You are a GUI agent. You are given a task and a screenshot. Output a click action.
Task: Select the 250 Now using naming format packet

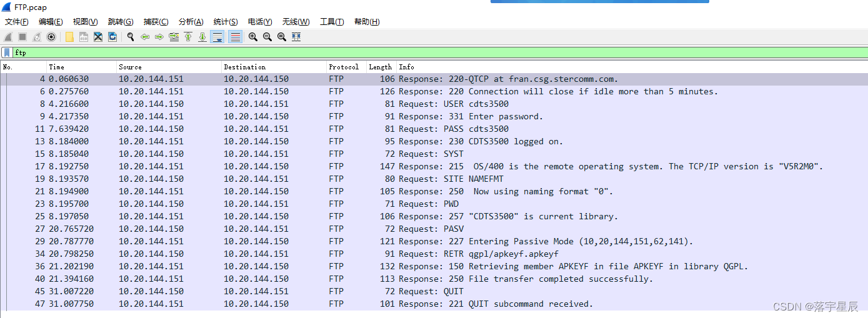[x=434, y=192]
